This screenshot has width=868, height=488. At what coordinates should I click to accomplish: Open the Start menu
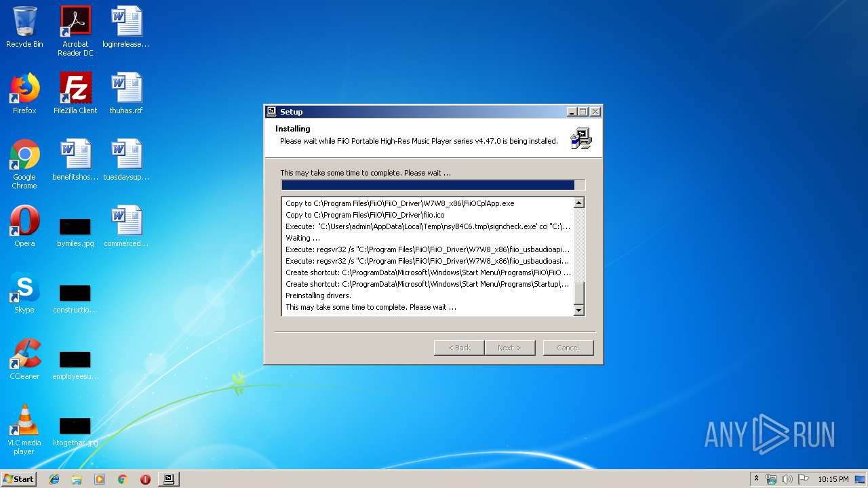point(18,479)
